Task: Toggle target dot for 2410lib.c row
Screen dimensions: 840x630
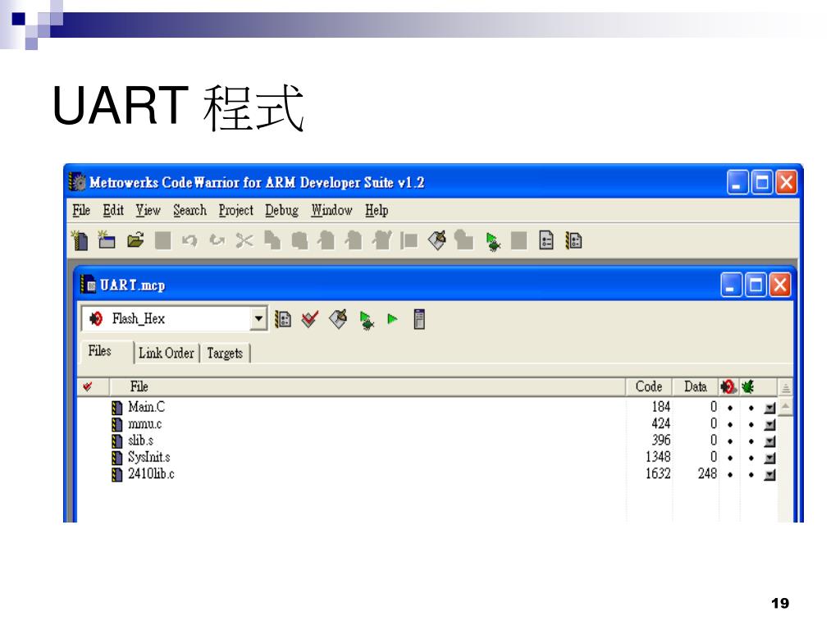Action: [x=730, y=475]
